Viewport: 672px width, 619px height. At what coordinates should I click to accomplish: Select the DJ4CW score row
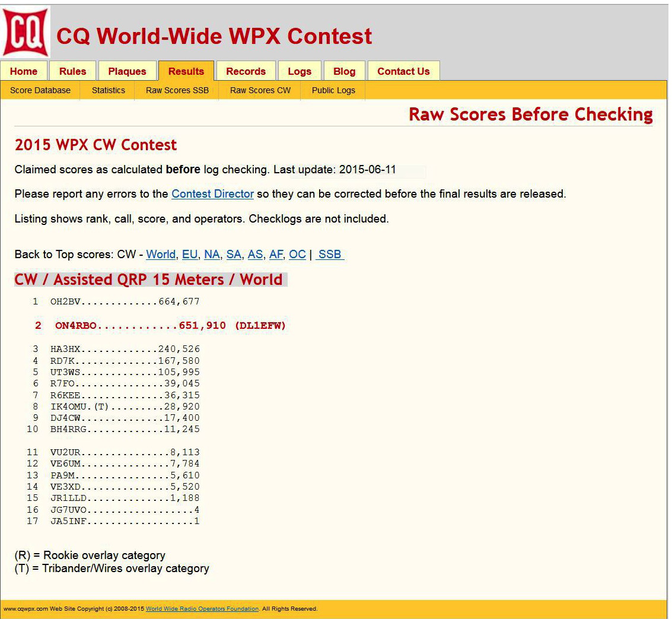click(x=116, y=418)
